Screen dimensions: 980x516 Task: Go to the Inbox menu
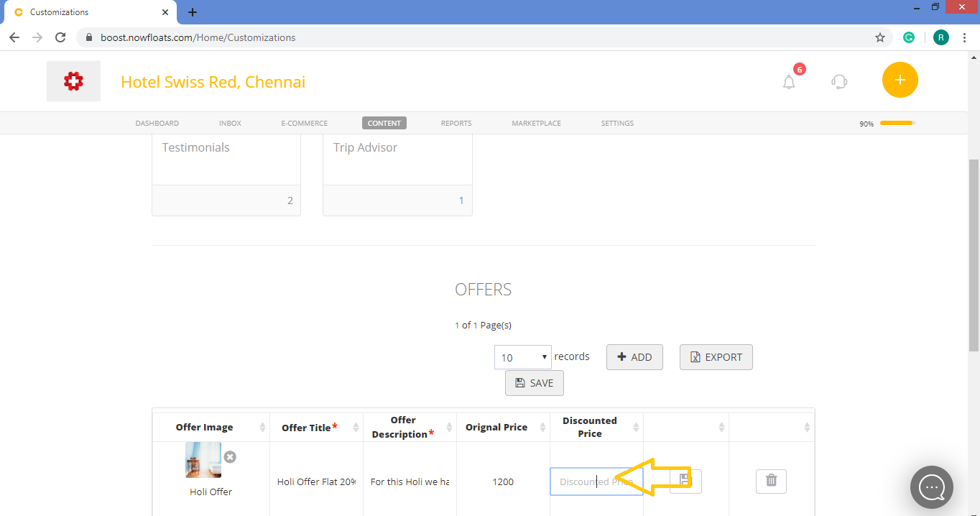click(230, 123)
